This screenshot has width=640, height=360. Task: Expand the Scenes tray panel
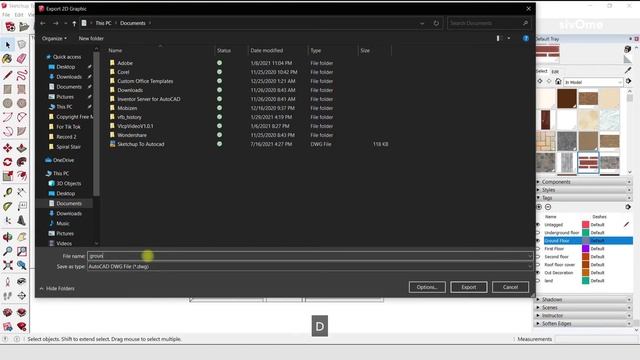(584, 307)
